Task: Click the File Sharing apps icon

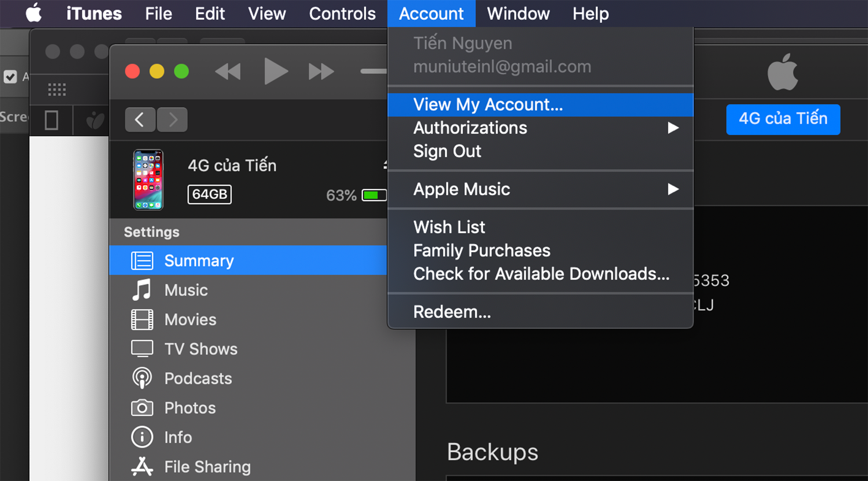Action: [x=142, y=466]
